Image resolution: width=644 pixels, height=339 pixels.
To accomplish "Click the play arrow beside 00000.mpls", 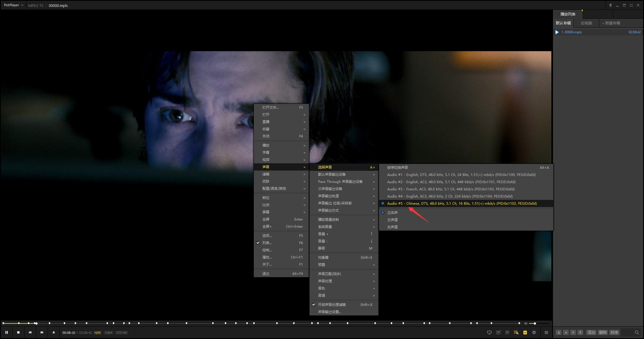I will (557, 32).
